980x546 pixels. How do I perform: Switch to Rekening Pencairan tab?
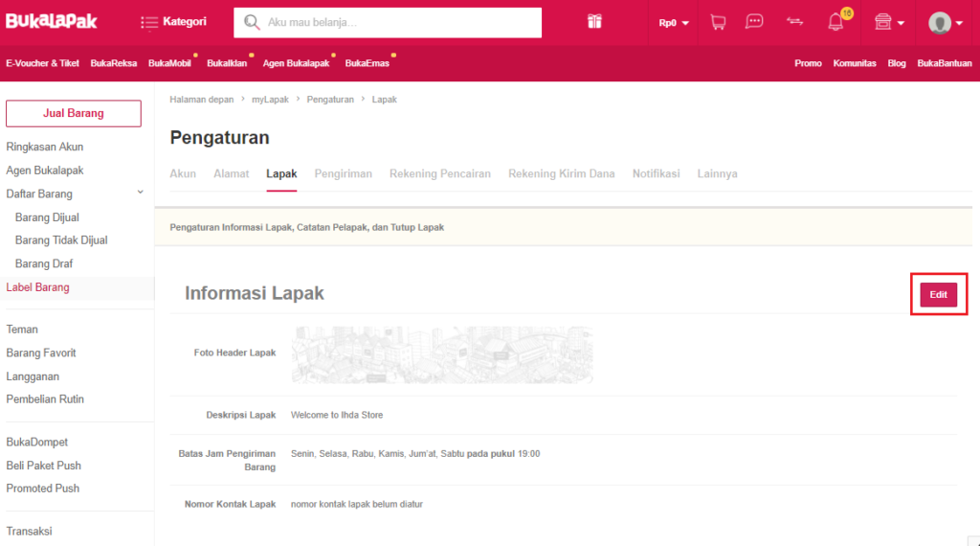coord(440,174)
